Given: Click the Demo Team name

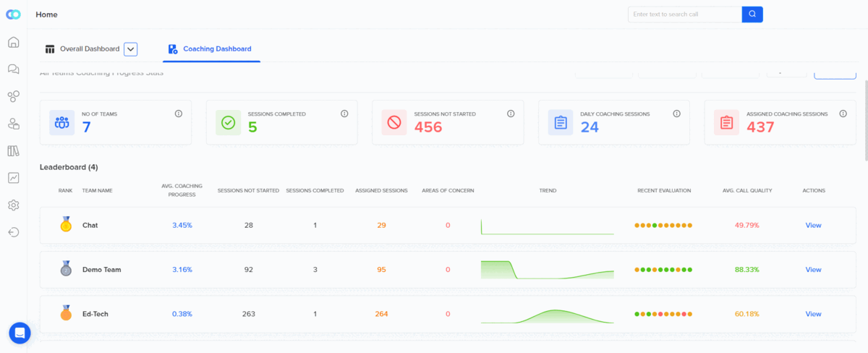Looking at the screenshot, I should click(x=101, y=270).
